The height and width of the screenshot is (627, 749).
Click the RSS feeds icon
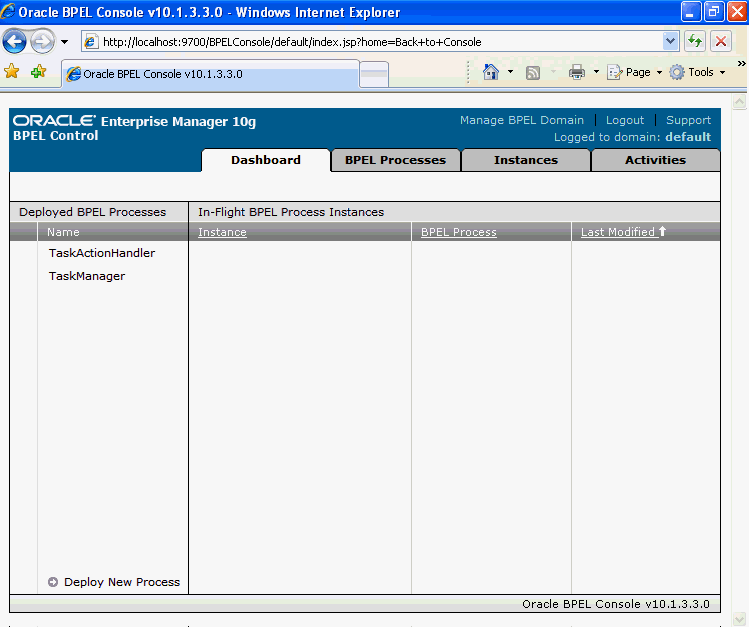(533, 73)
